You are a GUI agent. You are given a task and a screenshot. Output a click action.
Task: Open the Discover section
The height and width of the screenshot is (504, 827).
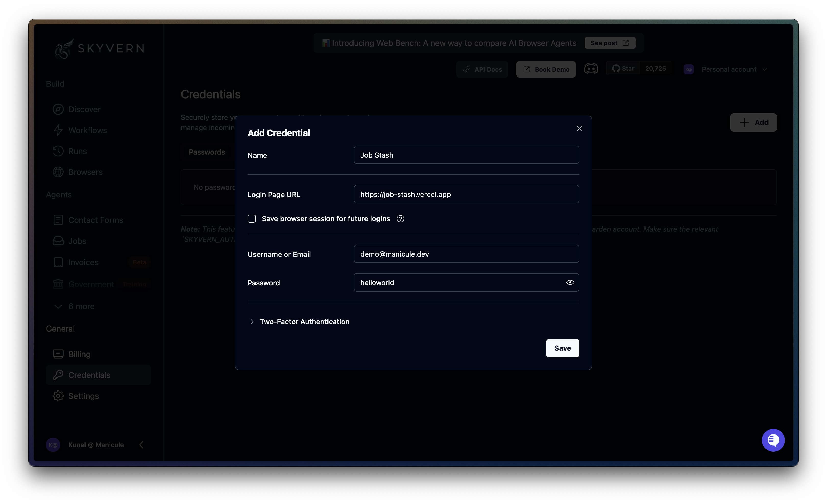pos(84,109)
